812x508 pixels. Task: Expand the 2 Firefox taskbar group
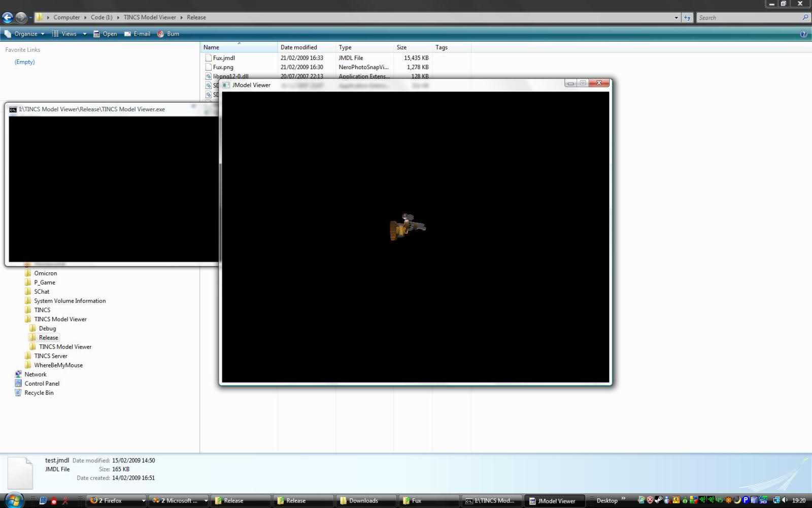144,500
